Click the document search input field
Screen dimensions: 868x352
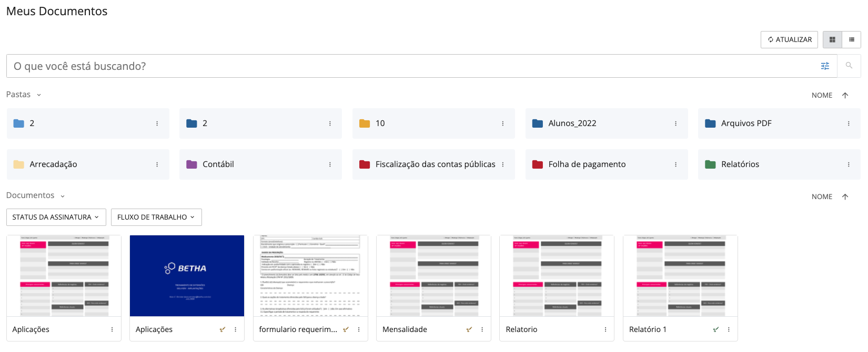point(410,66)
